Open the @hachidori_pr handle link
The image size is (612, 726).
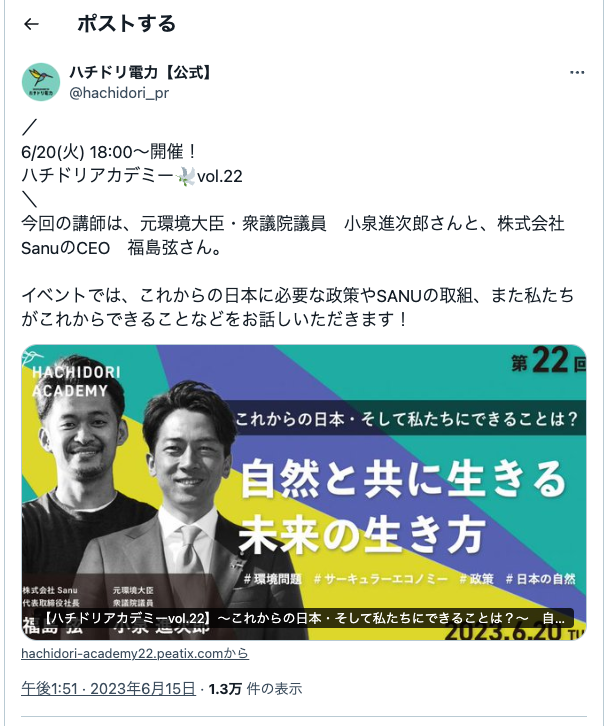[x=119, y=93]
